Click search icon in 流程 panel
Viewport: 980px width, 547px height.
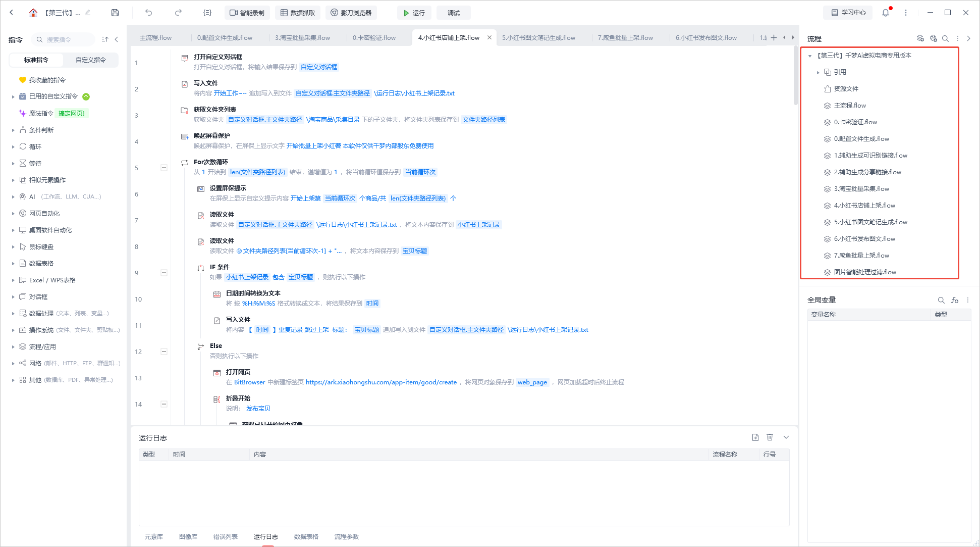coord(945,38)
